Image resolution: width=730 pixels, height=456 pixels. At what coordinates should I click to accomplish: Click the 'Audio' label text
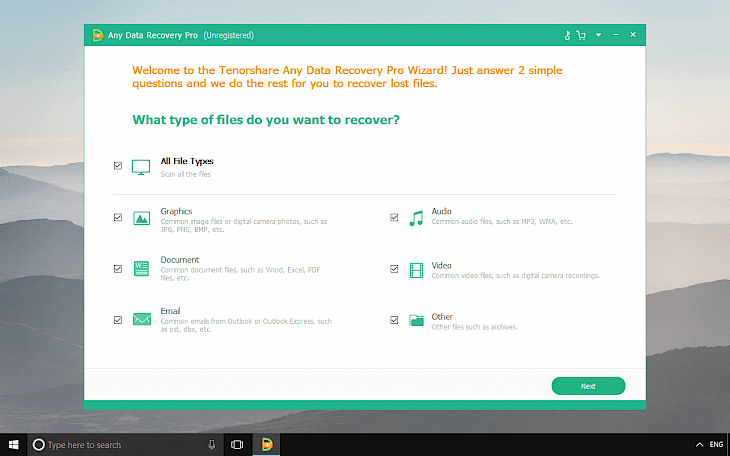pos(441,211)
